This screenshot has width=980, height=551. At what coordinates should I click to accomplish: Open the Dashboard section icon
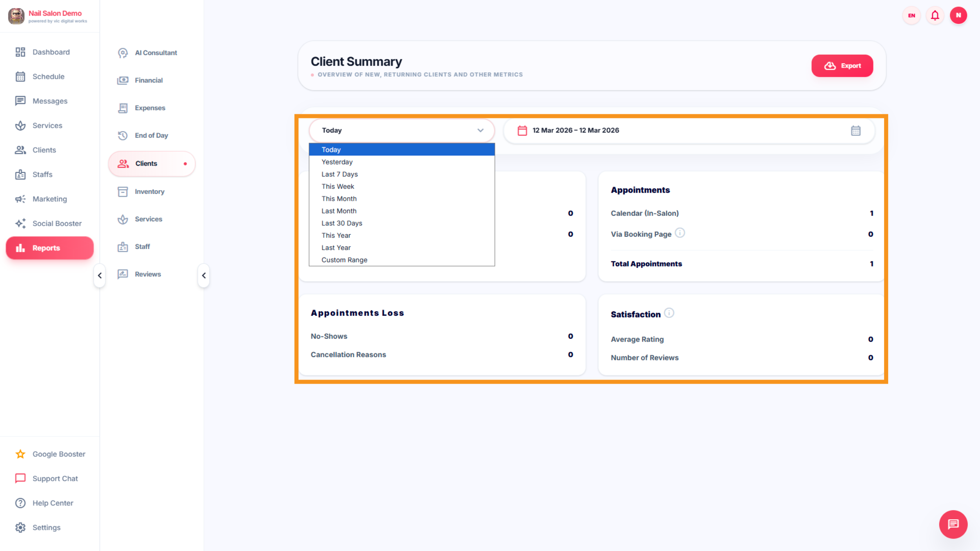point(21,52)
